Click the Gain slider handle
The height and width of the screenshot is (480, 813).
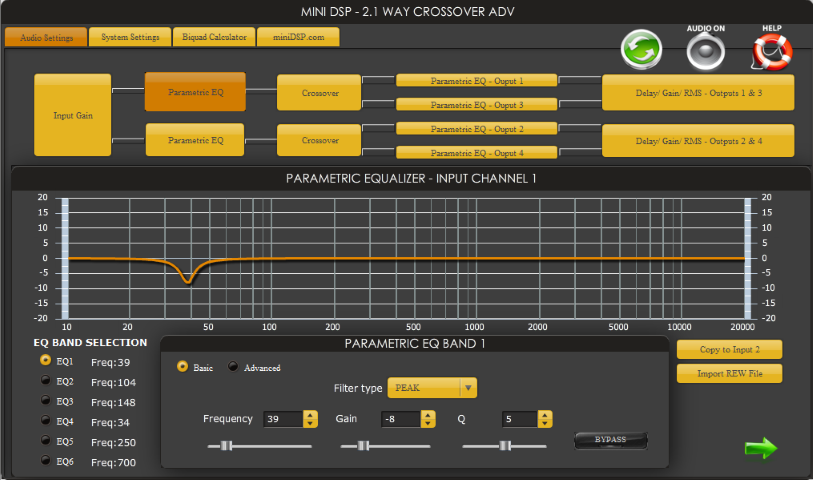click(363, 446)
